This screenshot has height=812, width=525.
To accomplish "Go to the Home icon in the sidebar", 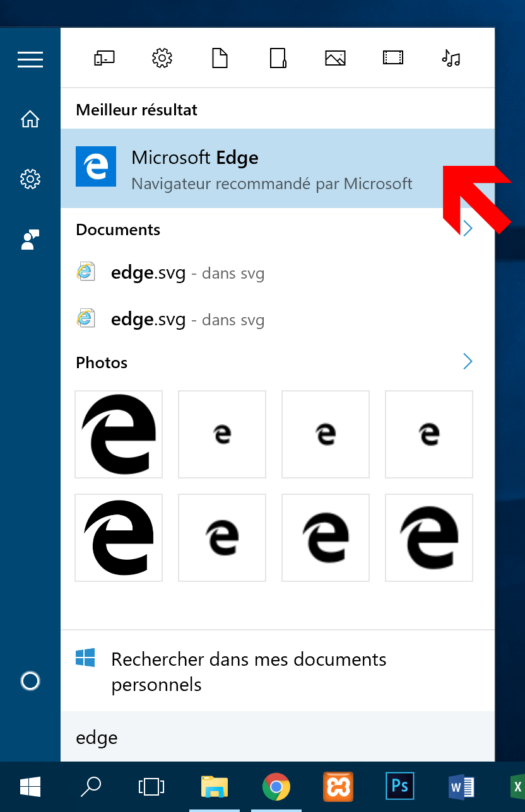I will point(30,119).
